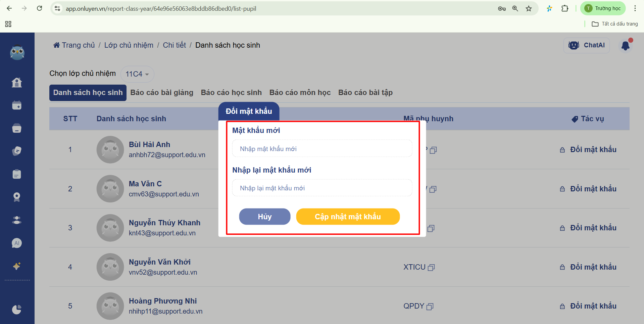Open the ChatAI assistant button

586,45
